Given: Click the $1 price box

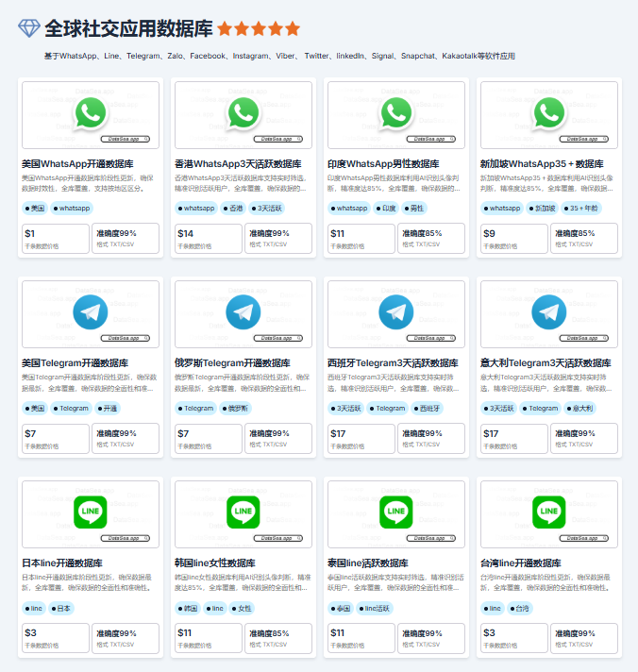Looking at the screenshot, I should tap(56, 238).
